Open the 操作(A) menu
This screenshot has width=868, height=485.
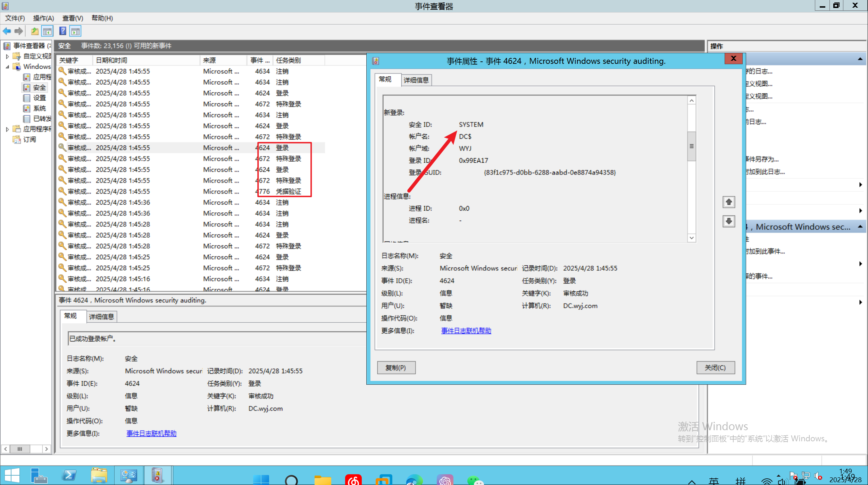[x=43, y=18]
